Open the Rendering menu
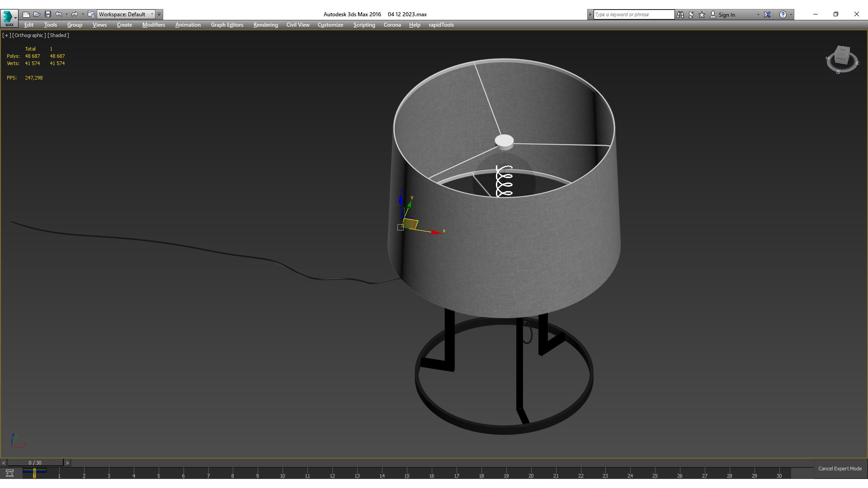The width and height of the screenshot is (868, 488). (265, 25)
